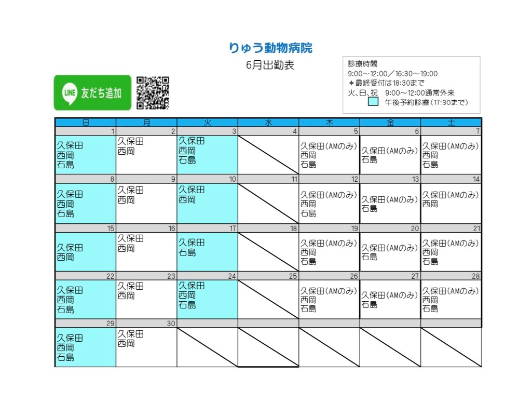Click the staff cell for June 7
532x417 pixels.
[x=451, y=155]
